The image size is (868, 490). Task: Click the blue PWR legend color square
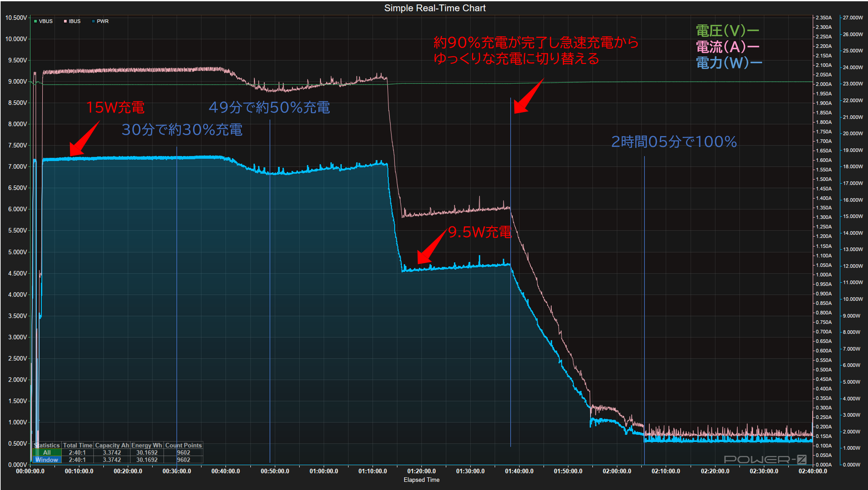[x=93, y=21]
